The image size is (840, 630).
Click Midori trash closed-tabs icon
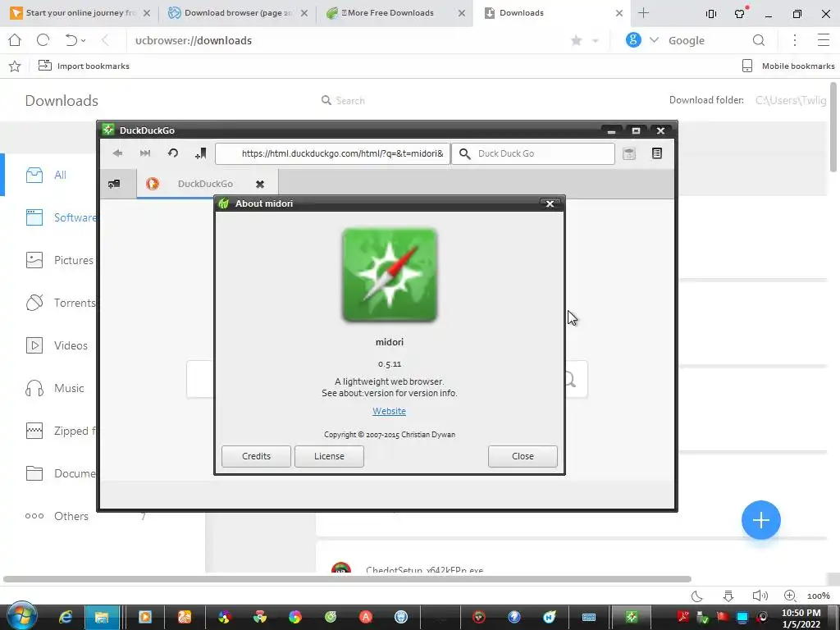pos(629,153)
